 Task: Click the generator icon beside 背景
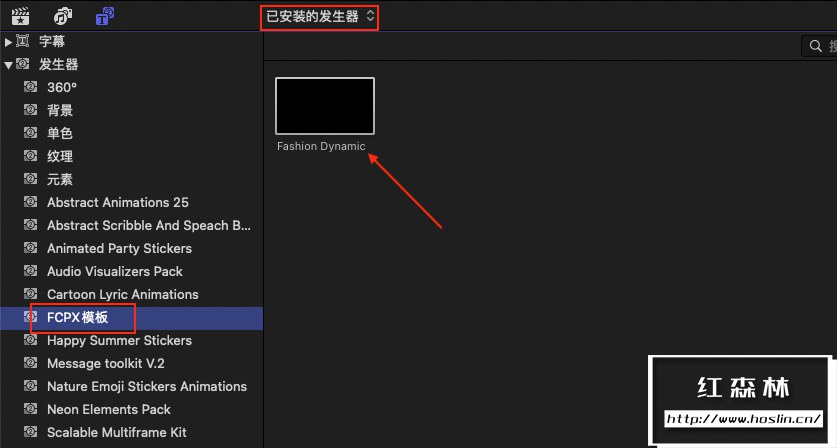pos(31,109)
